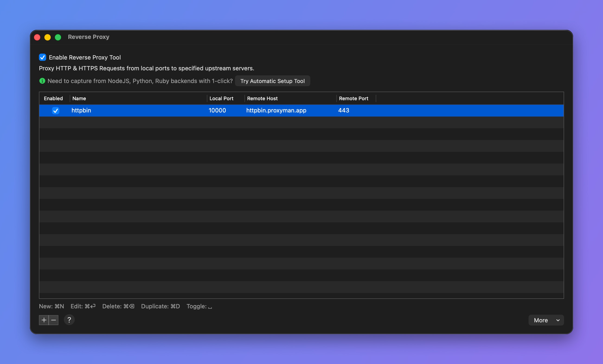This screenshot has height=364, width=603.
Task: Select the httpbin name cell
Action: pyautogui.click(x=81, y=110)
